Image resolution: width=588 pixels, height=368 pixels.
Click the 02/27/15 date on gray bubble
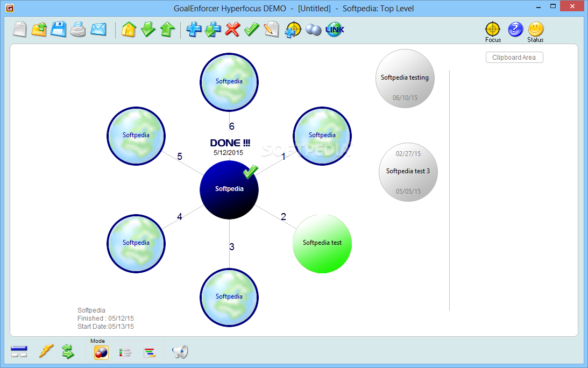coord(408,153)
